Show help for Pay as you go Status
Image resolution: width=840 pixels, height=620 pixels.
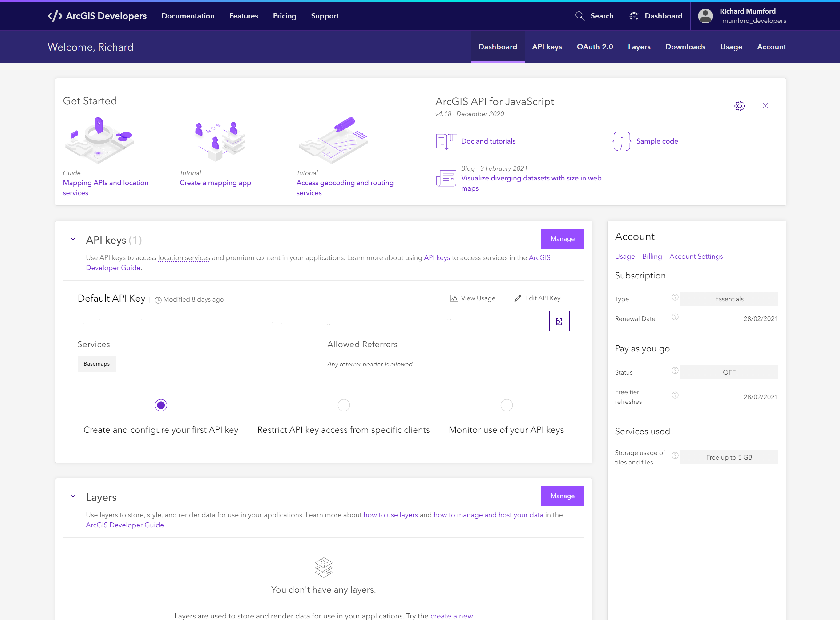(x=675, y=371)
